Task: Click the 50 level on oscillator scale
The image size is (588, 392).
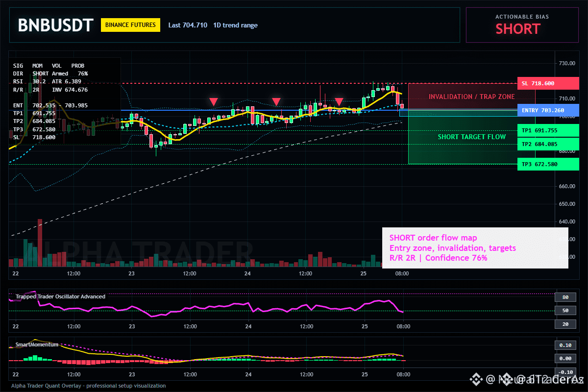Action: pyautogui.click(x=565, y=311)
